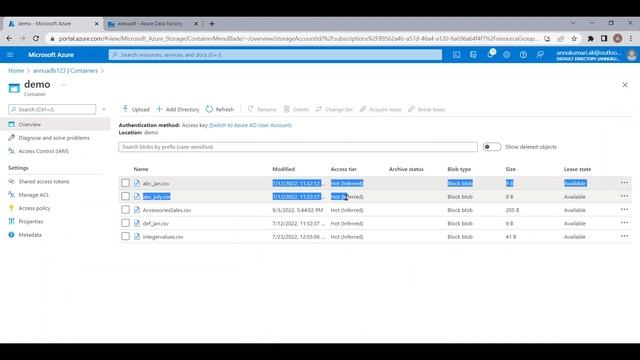Open more options for def_jan.csv row
Viewport: 640px width, 360px height.
(x=624, y=223)
